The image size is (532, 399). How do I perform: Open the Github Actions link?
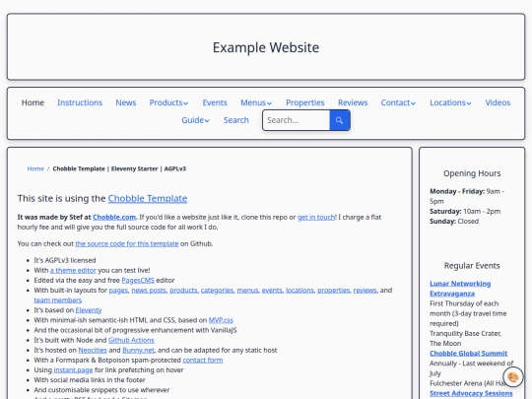click(x=131, y=340)
